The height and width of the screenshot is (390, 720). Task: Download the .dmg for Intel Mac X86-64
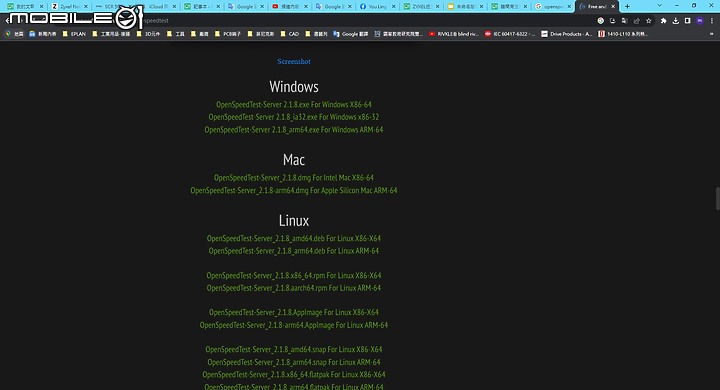click(x=294, y=178)
